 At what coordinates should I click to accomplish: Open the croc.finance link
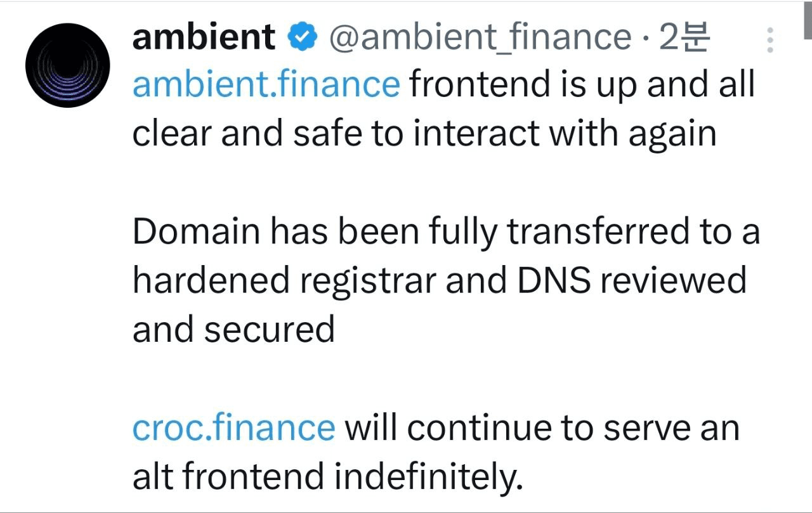233,427
